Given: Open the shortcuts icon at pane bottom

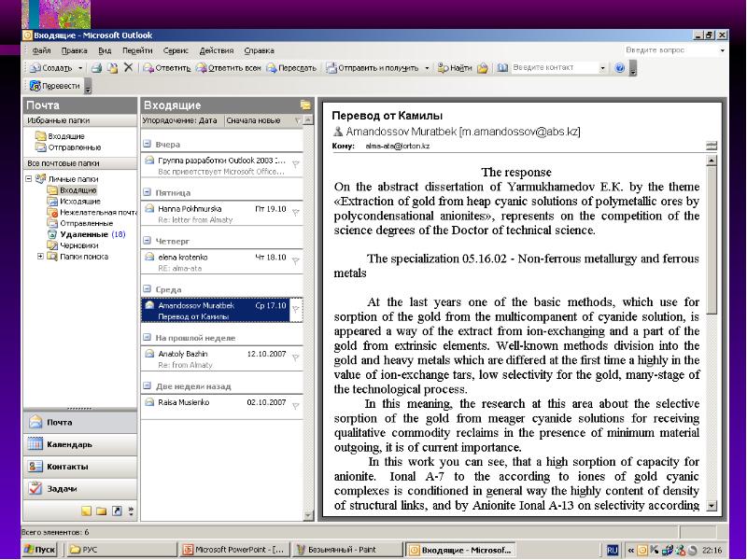Looking at the screenshot, I should (x=117, y=511).
